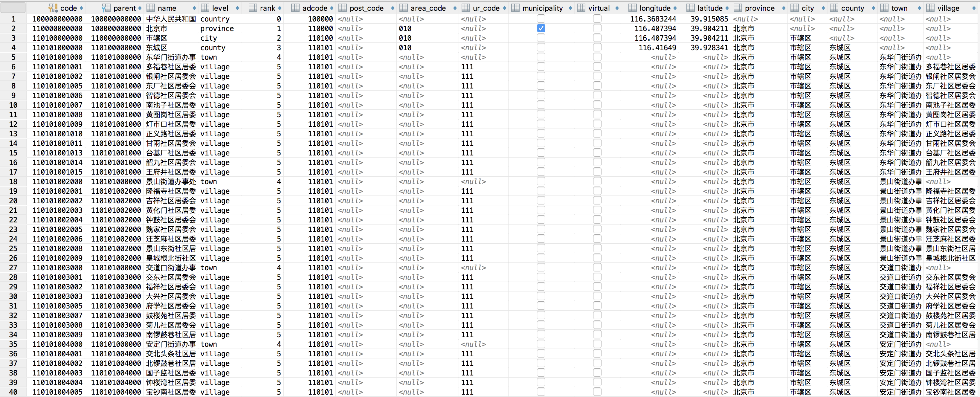Select the longitude cell 116.41649
980x397 pixels.
click(x=657, y=48)
